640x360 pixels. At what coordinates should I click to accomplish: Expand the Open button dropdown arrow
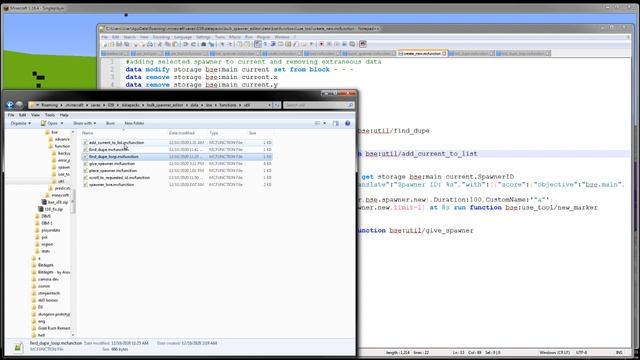(x=62, y=123)
